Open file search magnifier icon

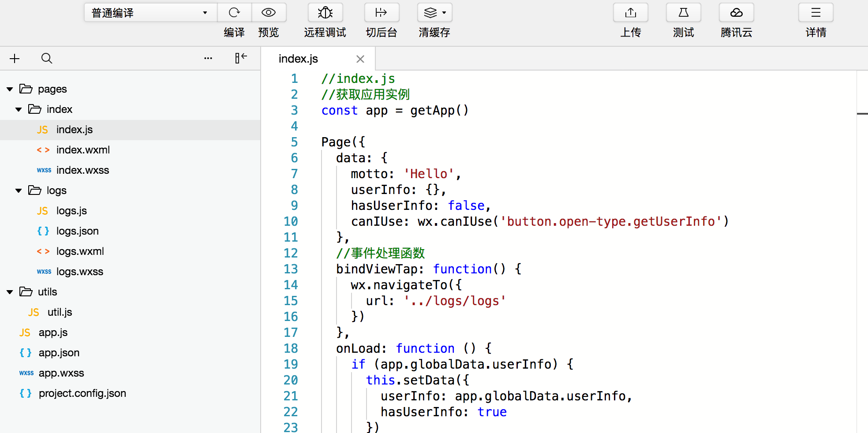pyautogui.click(x=47, y=58)
